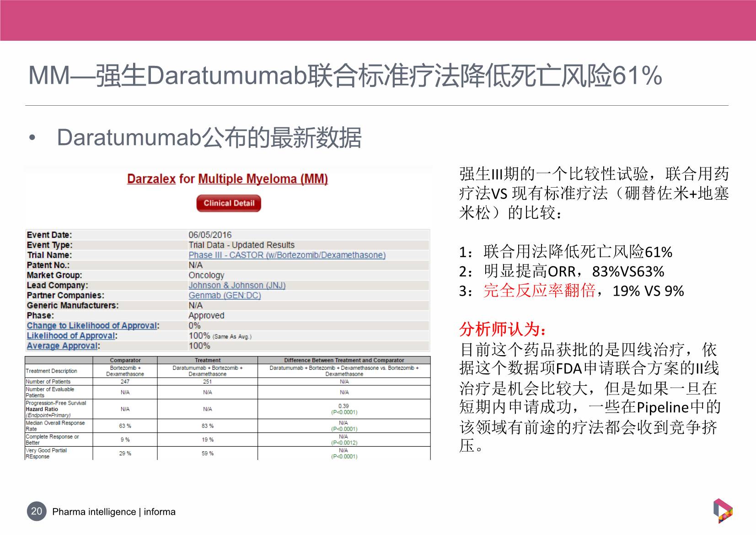The image size is (756, 535).
Task: Click the point '联合用法降低死亡风险61%'
Action: (578, 252)
